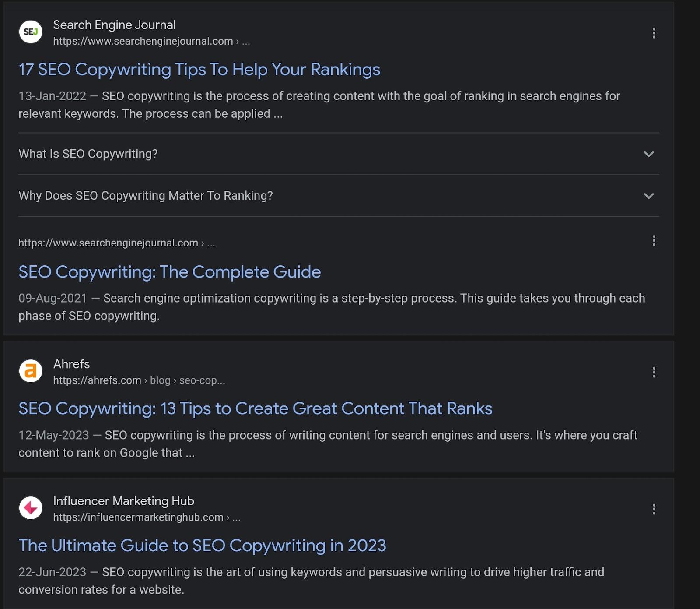
Task: Open three-dot menu for the Ahrefs result
Action: (654, 372)
